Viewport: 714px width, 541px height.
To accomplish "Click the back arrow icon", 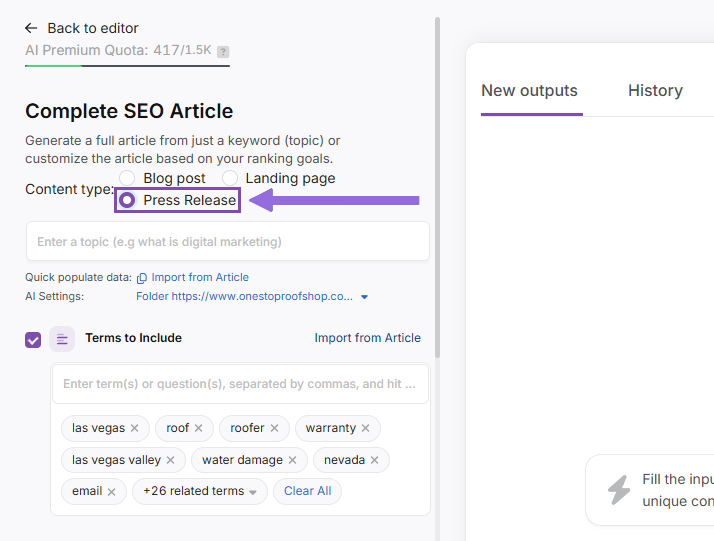I will pos(31,28).
